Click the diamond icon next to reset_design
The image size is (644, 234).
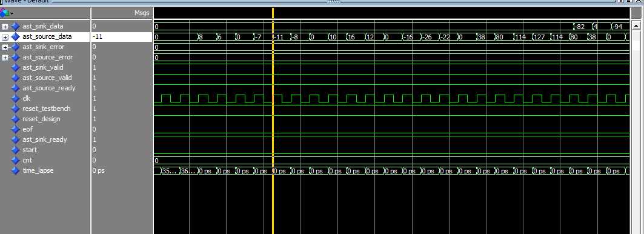(x=16, y=119)
